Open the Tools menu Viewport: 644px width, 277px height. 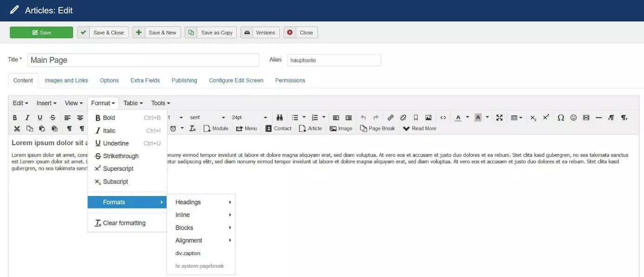[x=161, y=103]
